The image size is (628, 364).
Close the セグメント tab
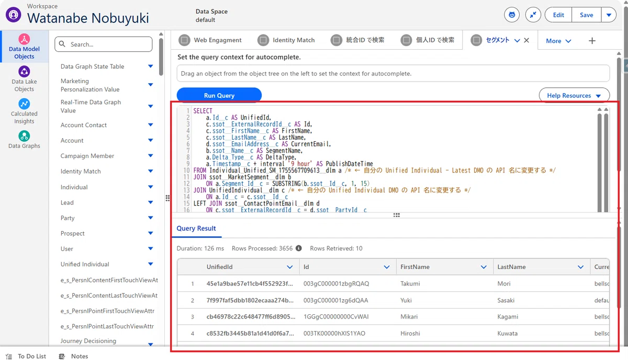526,40
